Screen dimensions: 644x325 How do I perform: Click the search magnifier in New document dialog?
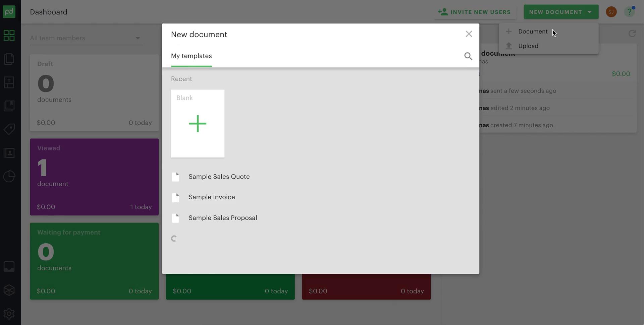468,56
